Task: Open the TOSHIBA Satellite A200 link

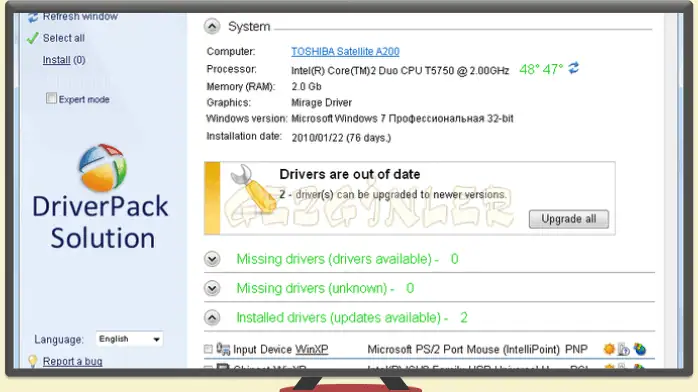Action: coord(345,52)
